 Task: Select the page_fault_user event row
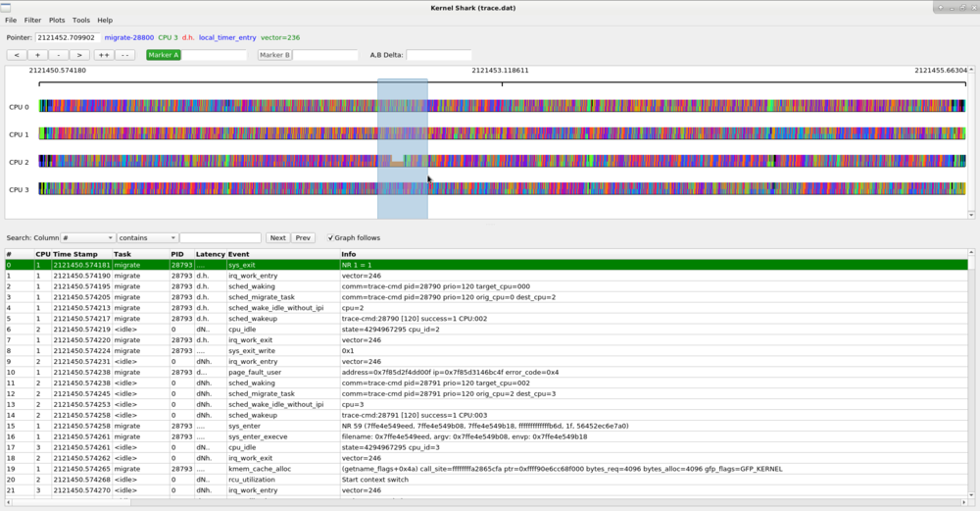click(486, 372)
